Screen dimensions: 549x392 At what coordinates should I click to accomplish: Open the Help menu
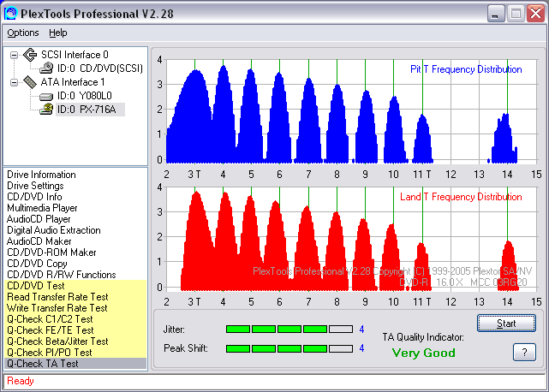tap(57, 33)
